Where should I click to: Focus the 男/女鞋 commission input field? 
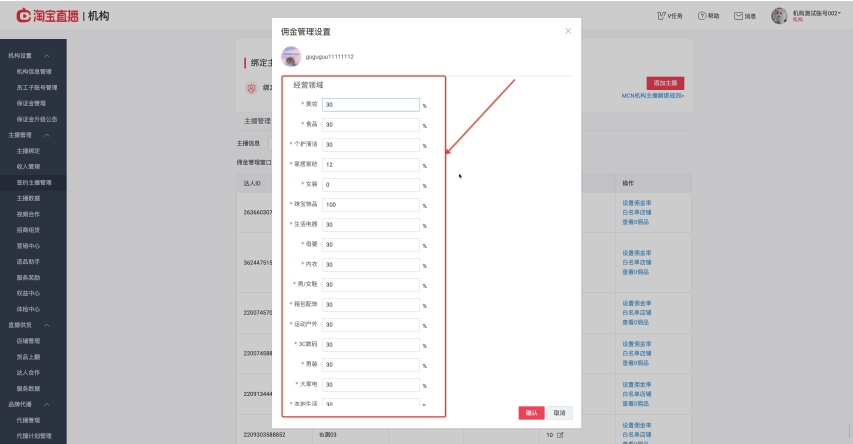370,285
